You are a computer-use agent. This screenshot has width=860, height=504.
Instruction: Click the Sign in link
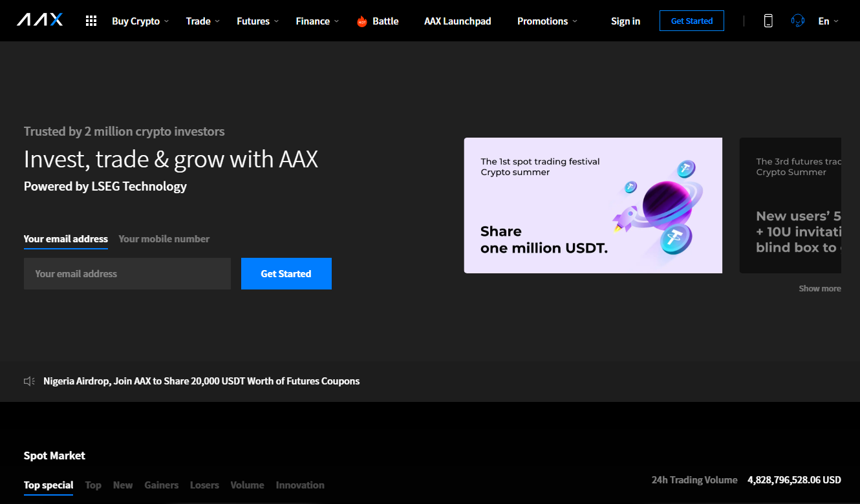click(x=625, y=21)
